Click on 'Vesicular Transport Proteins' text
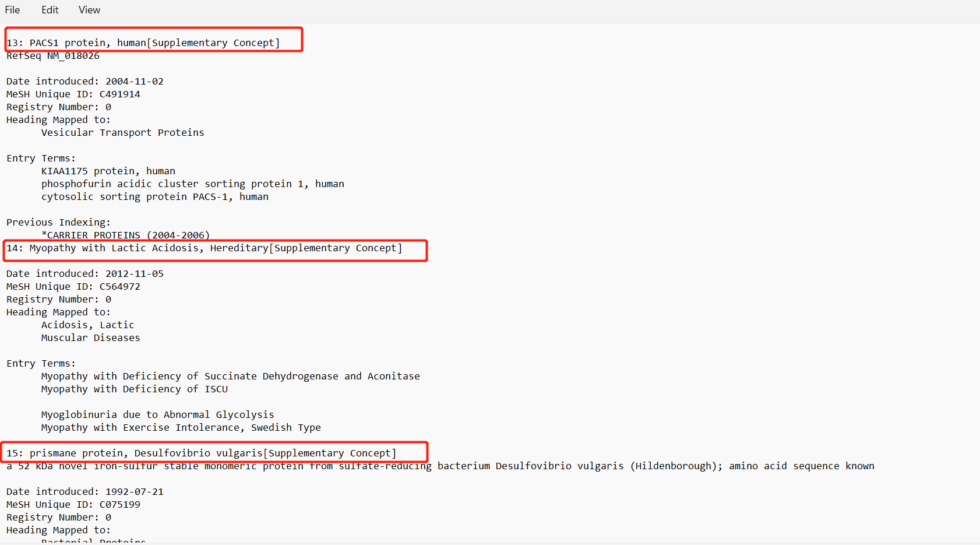 pos(122,133)
